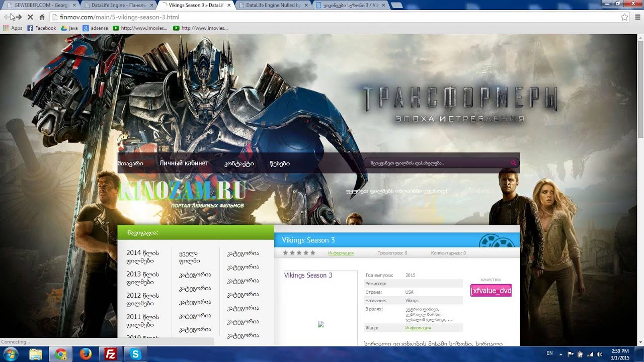
Task: Click the network signal tray icon
Action: 590,354
